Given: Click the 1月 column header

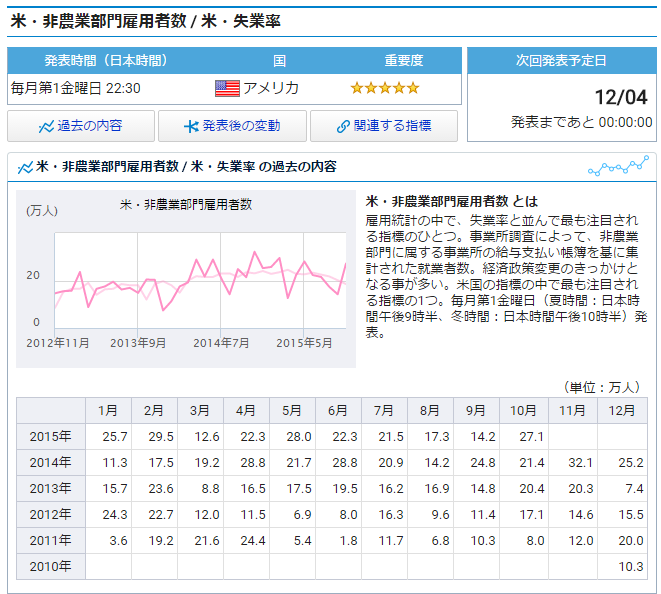Looking at the screenshot, I should (x=108, y=411).
